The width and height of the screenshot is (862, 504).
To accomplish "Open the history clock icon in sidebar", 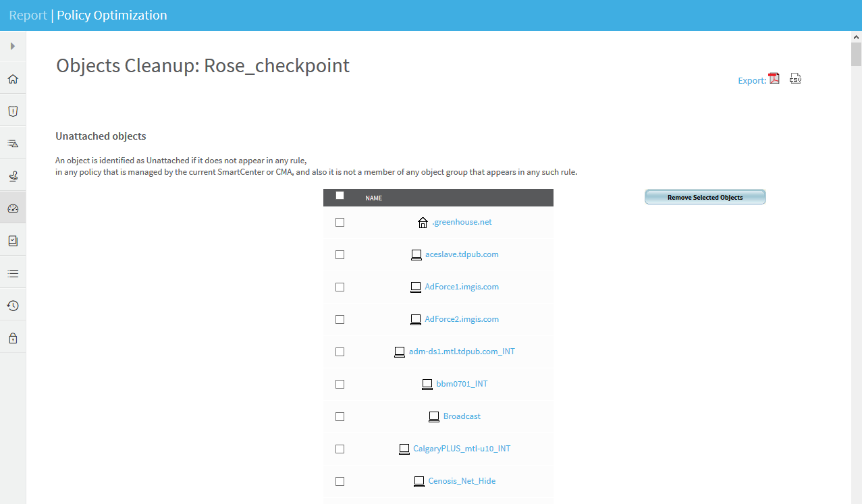I will pos(13,306).
